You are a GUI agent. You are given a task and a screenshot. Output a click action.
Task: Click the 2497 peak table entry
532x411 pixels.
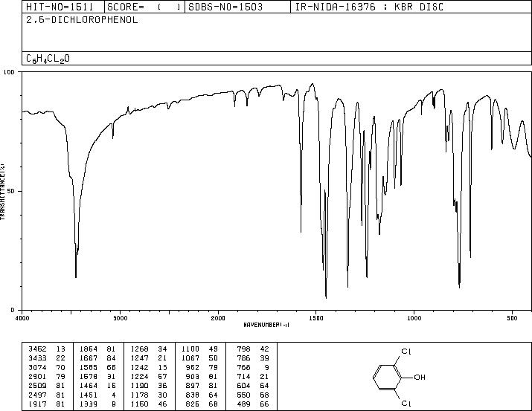47,395
